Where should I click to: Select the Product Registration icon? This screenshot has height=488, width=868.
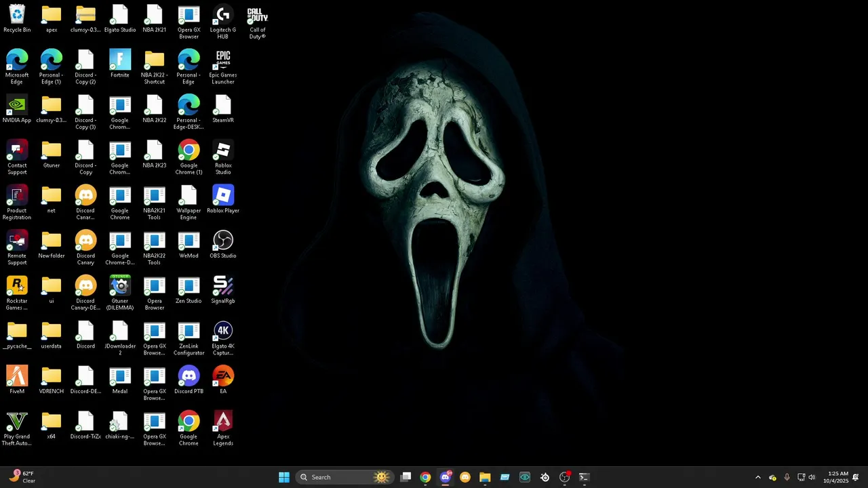(x=17, y=203)
